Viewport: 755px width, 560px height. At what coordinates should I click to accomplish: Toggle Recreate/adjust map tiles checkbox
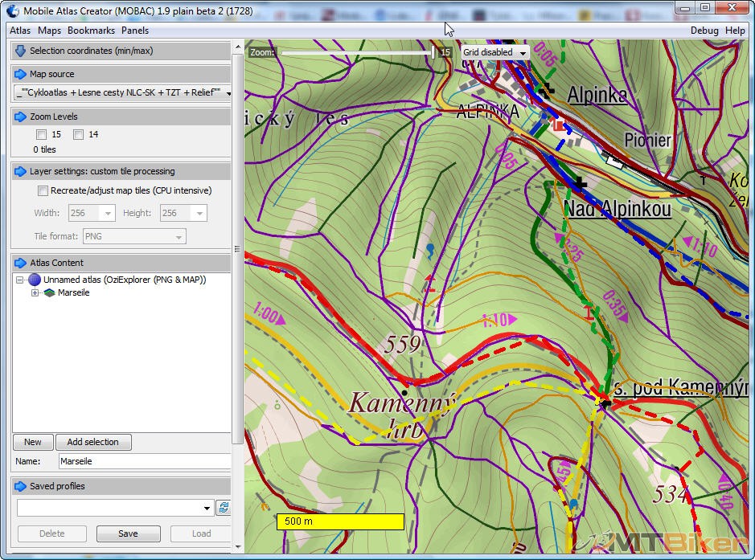coord(43,191)
